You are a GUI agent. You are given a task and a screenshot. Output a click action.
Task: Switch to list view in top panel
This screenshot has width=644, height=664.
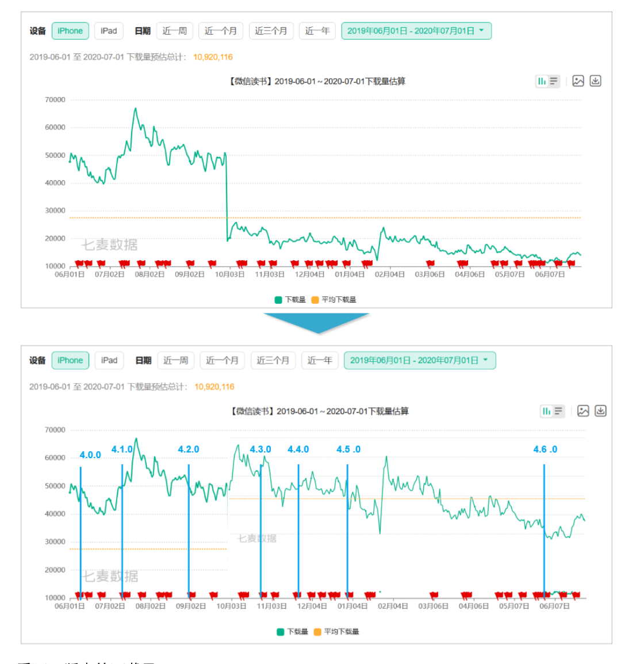pos(554,81)
